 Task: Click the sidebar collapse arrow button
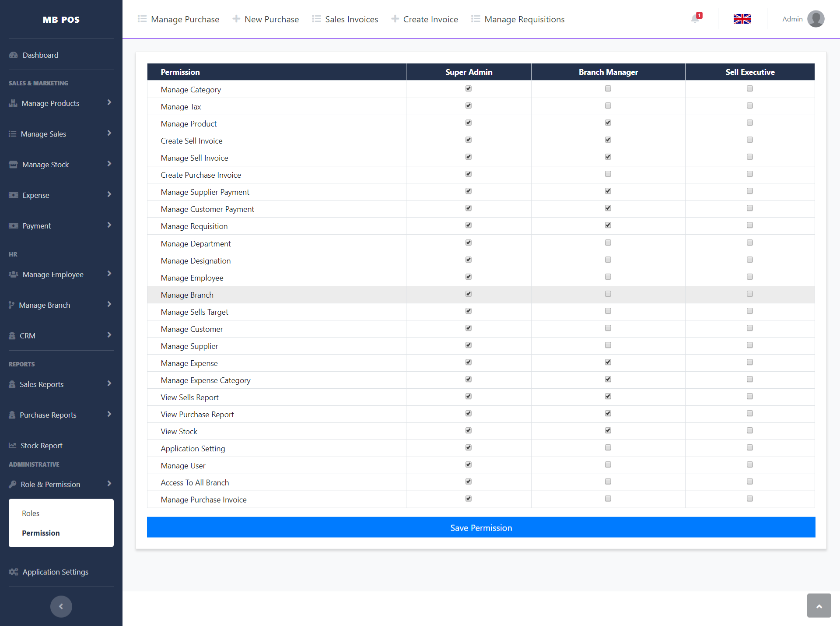coord(61,606)
